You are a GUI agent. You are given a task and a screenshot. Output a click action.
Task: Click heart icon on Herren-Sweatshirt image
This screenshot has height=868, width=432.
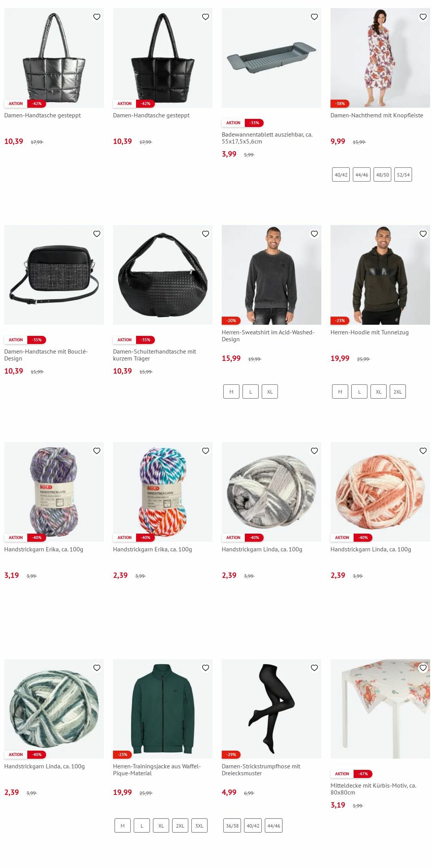tap(314, 234)
